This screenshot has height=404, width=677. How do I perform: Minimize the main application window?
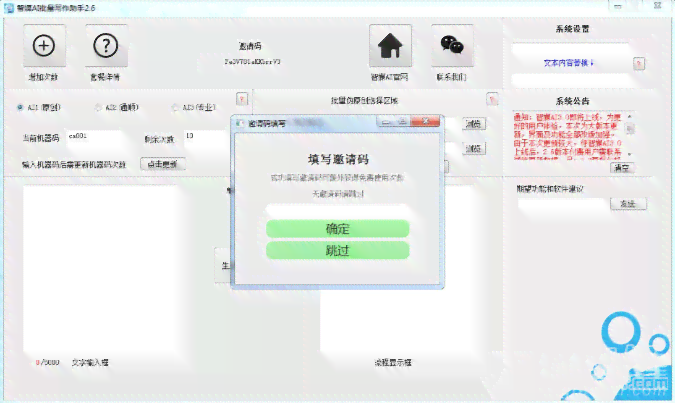pos(618,6)
